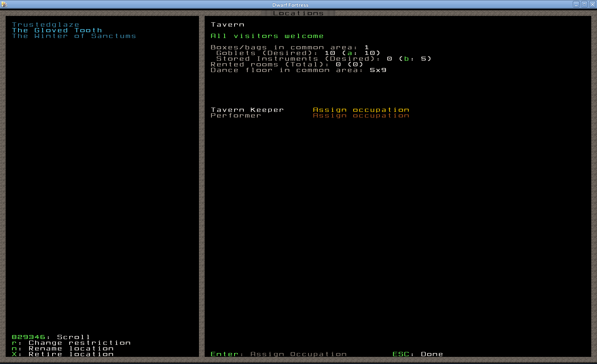Click Rename location option

(63, 349)
